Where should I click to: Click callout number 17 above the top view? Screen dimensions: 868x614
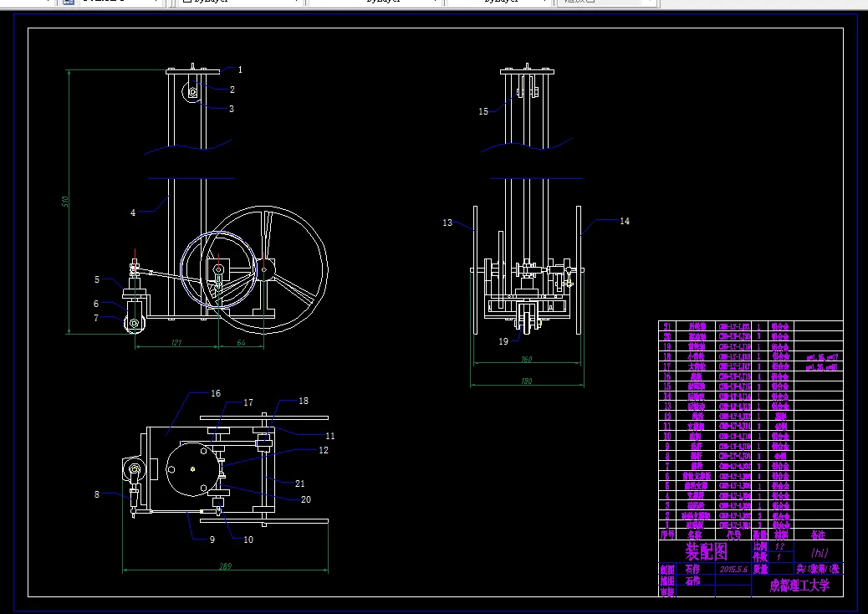coord(248,402)
